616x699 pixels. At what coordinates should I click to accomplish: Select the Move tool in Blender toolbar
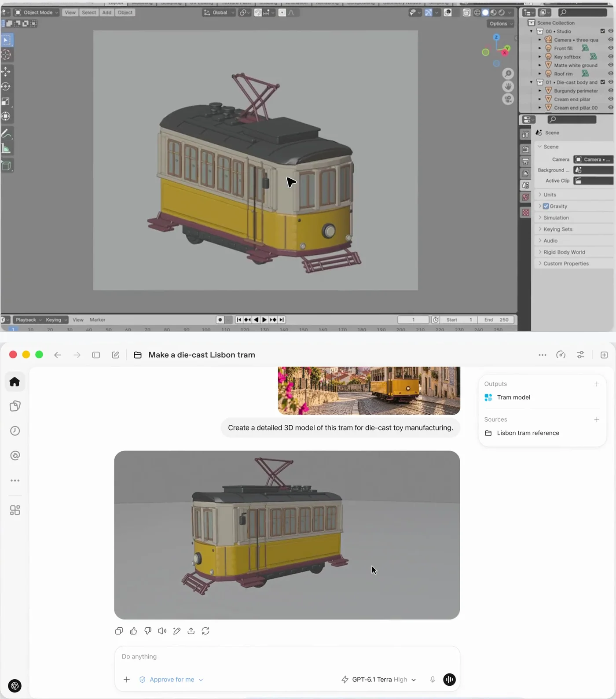point(6,71)
